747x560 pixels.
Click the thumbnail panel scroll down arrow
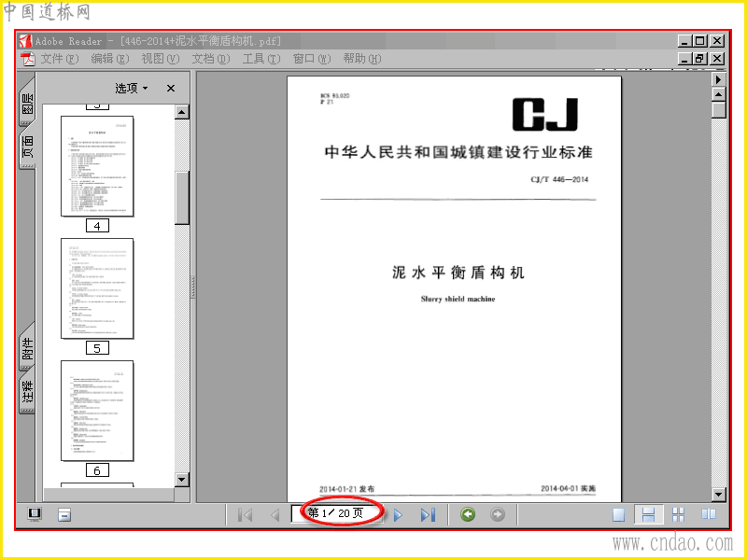(x=182, y=480)
